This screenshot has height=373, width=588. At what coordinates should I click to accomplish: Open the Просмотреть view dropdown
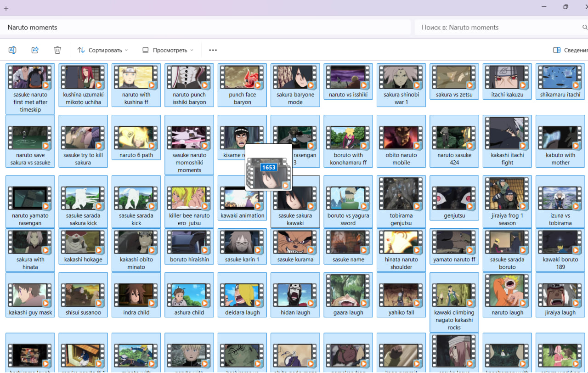click(168, 50)
